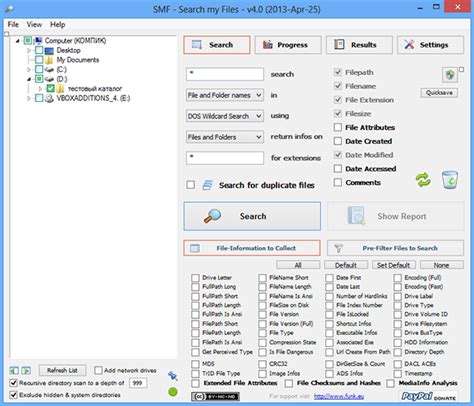
Task: Click the search term input field
Action: [225, 74]
